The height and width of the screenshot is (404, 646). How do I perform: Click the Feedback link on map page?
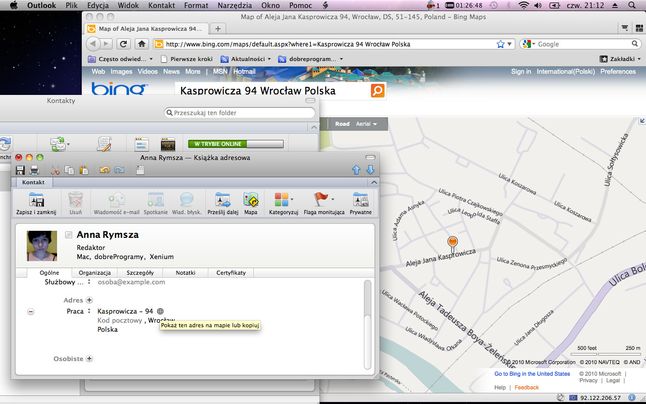pos(527,388)
